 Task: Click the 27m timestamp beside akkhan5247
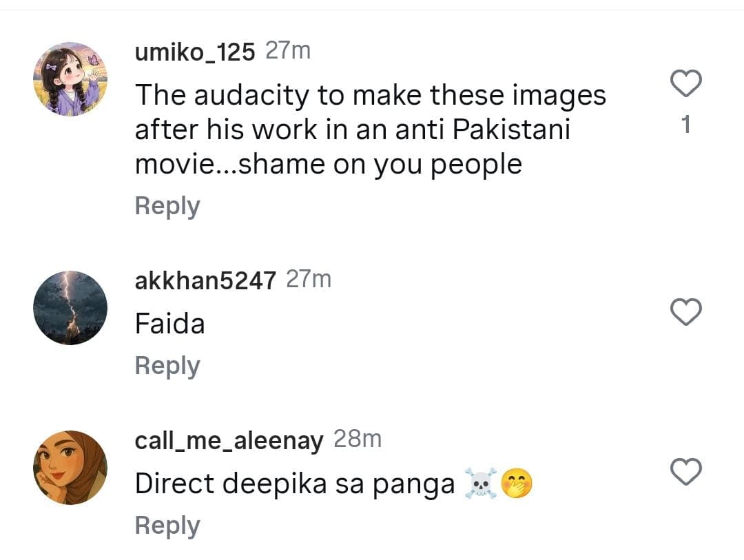(x=309, y=279)
